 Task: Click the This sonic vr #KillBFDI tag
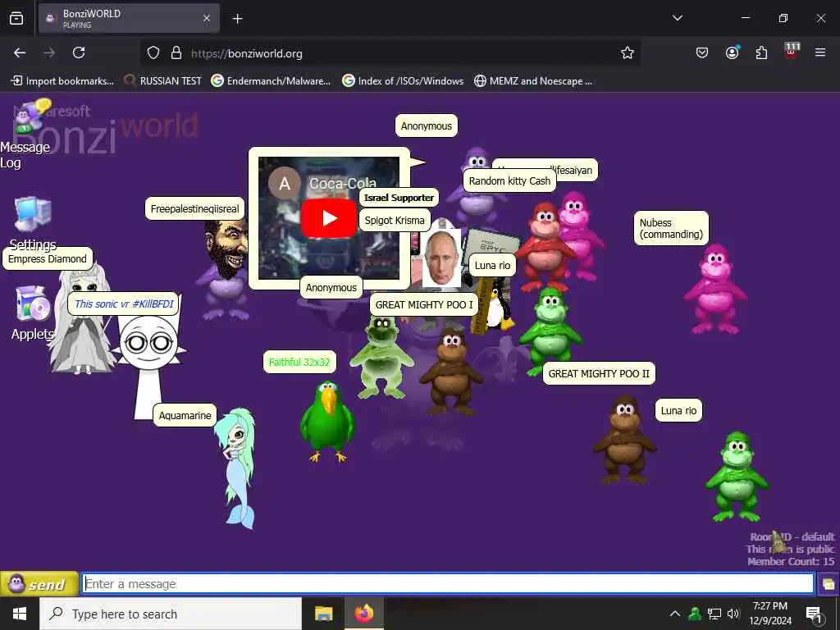(x=125, y=304)
